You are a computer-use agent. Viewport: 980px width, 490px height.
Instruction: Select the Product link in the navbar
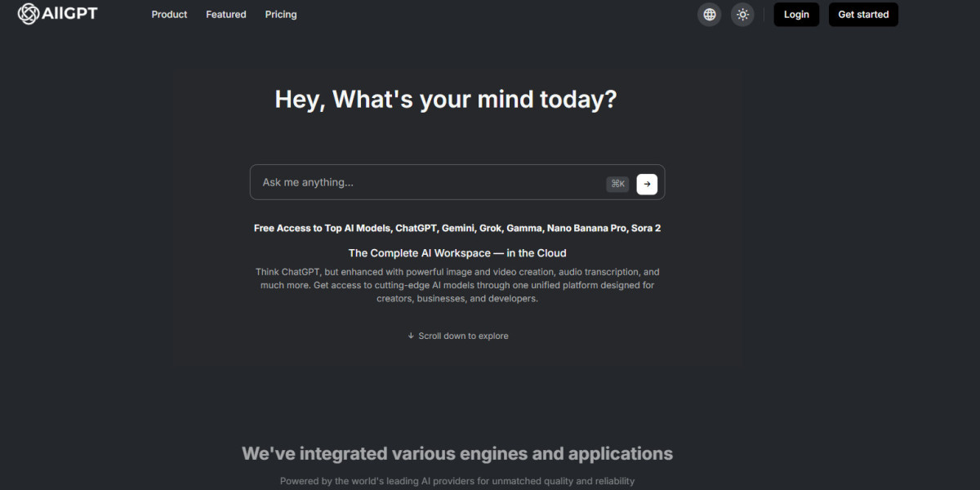coord(169,14)
